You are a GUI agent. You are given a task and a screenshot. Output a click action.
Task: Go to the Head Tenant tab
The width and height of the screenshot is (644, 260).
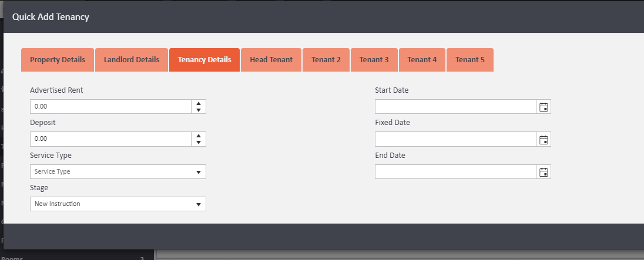point(271,60)
